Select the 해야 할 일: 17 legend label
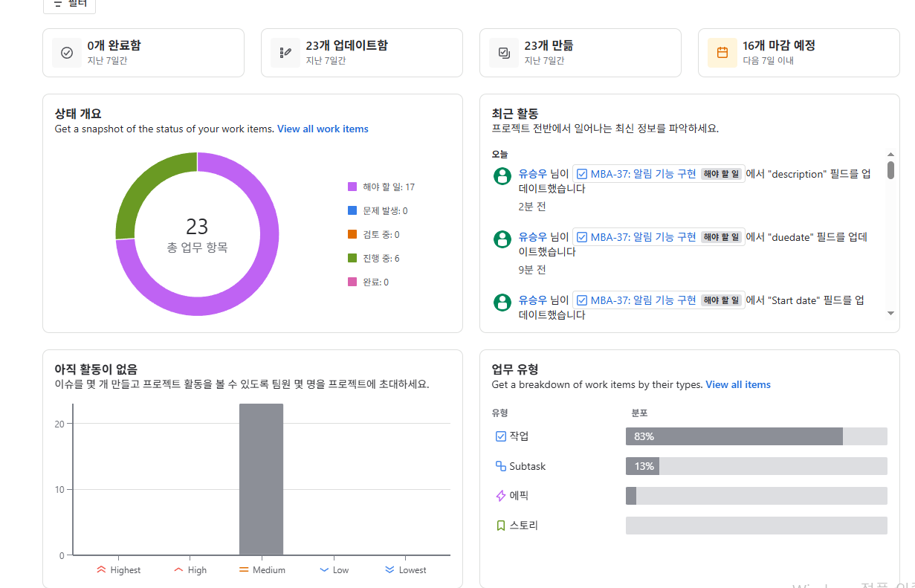The height and width of the screenshot is (588, 915). coord(389,187)
